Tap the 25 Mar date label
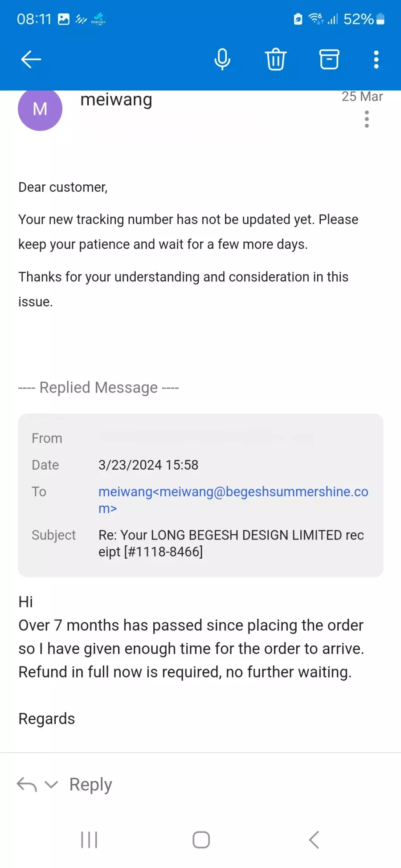Viewport: 401px width, 868px height. coord(362,97)
